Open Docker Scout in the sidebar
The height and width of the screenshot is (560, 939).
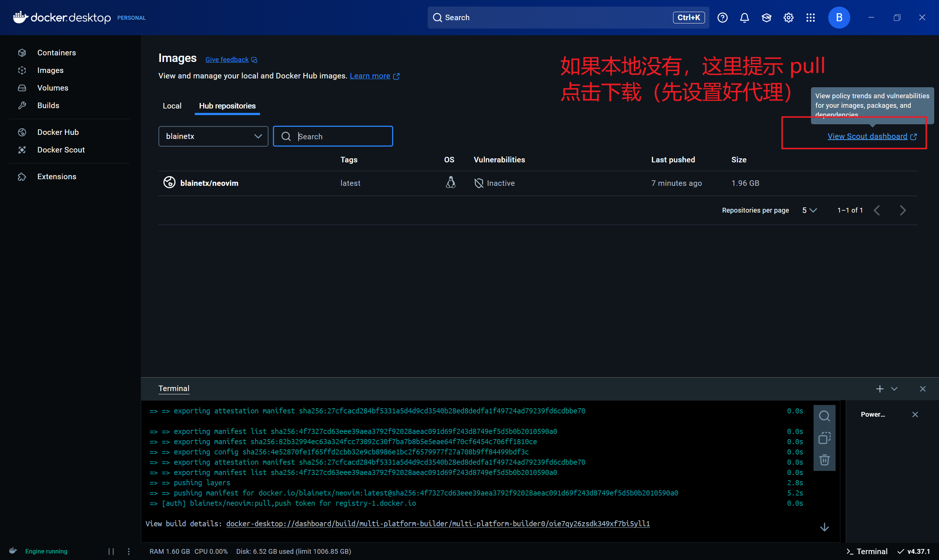pyautogui.click(x=61, y=150)
